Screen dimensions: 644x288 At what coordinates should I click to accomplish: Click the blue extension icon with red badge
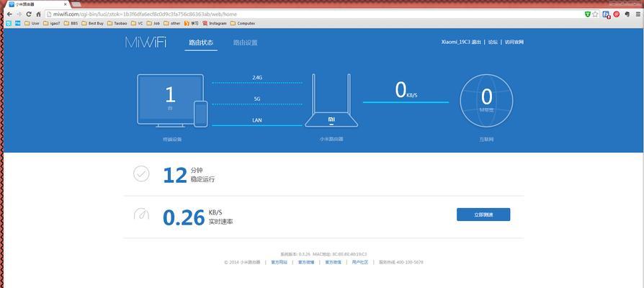(607, 14)
